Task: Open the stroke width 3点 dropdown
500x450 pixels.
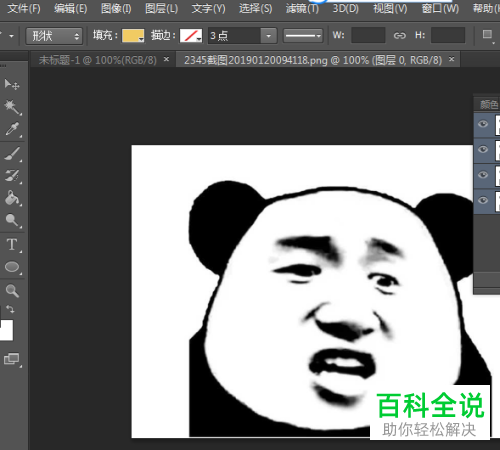Action: click(x=269, y=36)
